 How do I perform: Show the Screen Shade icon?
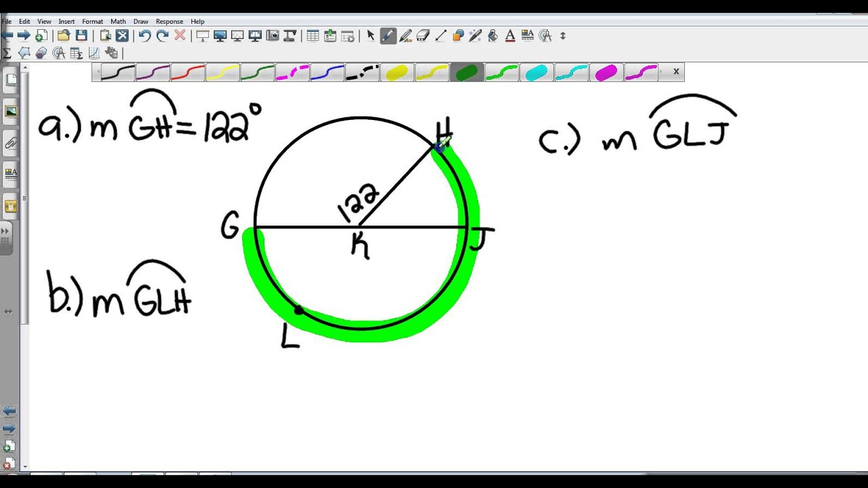(202, 36)
